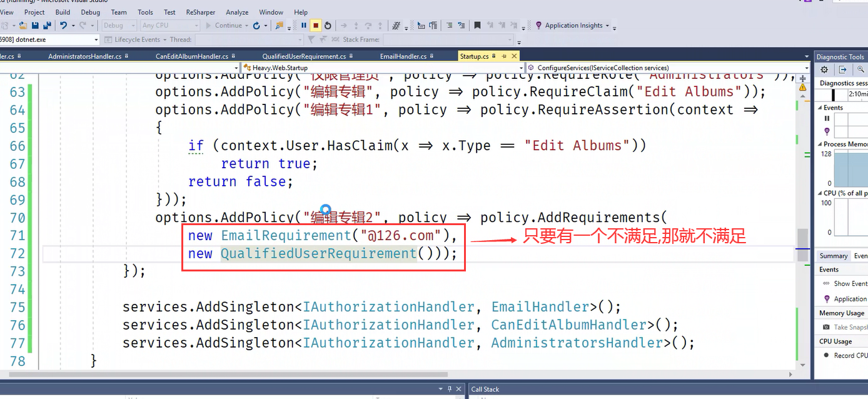868x399 pixels.
Task: Open the Build menu
Action: [x=63, y=12]
